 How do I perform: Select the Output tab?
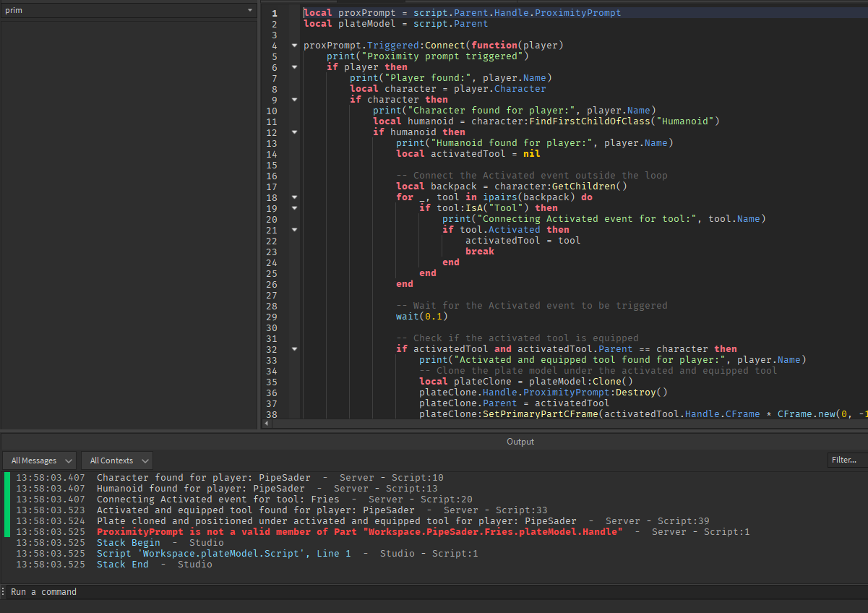[x=520, y=442]
